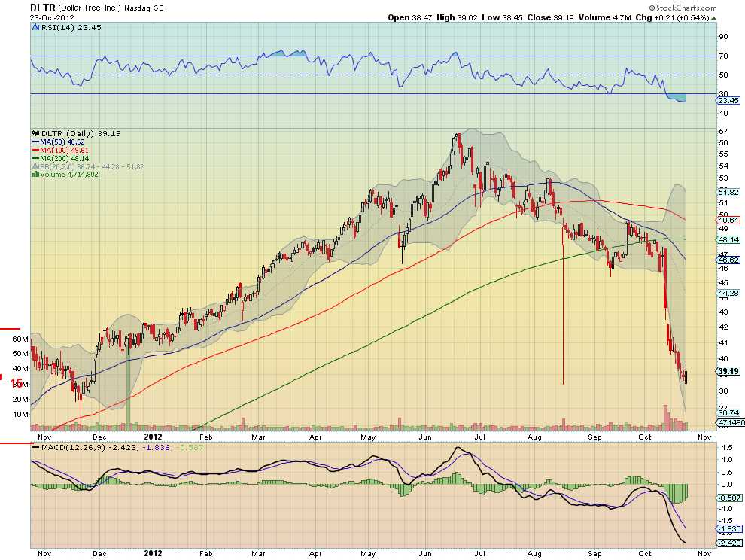Click the DLTR ticker symbol in the title
Screen dimensions: 745x560
(43, 8)
